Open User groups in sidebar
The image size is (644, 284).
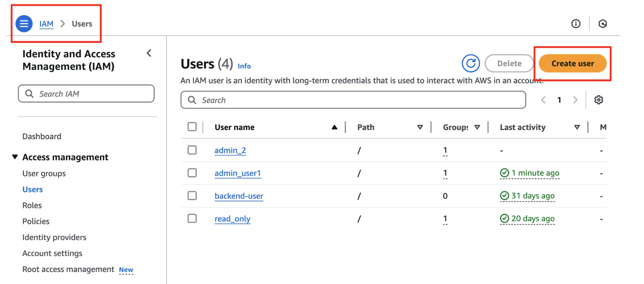click(44, 174)
